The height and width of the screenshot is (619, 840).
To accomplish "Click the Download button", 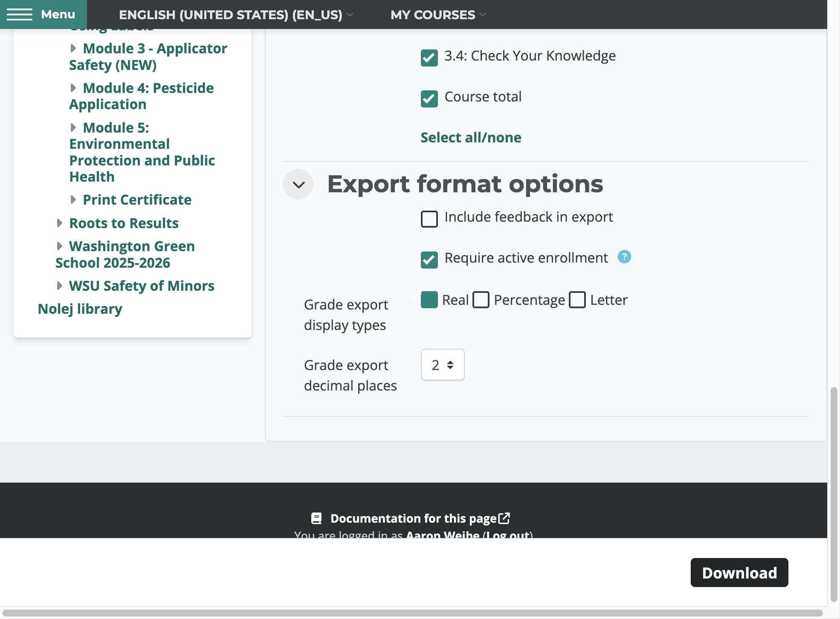I will [x=739, y=573].
